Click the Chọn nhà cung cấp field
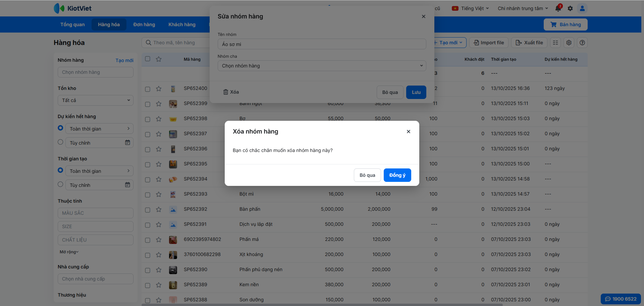Viewport: 644px width, 306px height. point(96,279)
